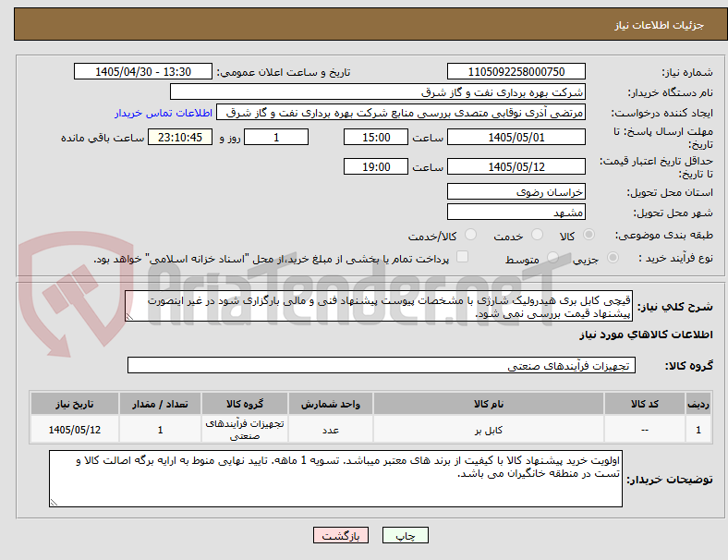Open the اطلاعات تماس خریدار link
Viewport: 728px width, 560px height.
click(x=164, y=113)
